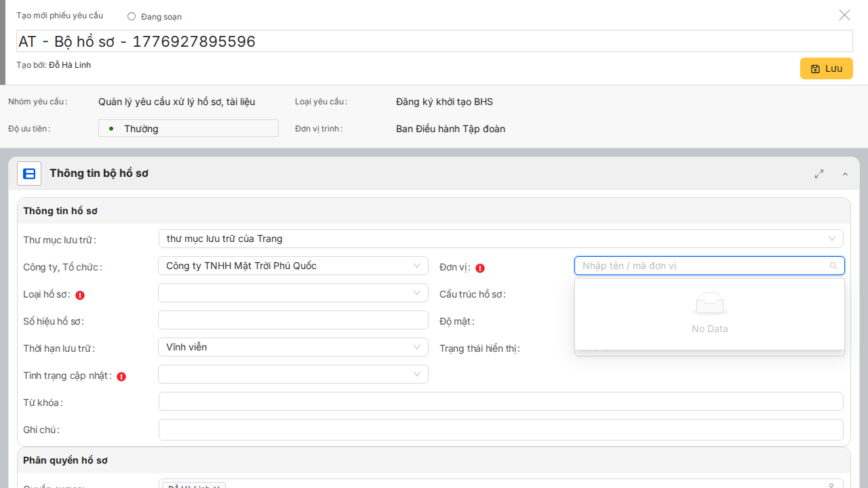
Task: Click the Đơn vị required warning icon
Action: coord(480,268)
